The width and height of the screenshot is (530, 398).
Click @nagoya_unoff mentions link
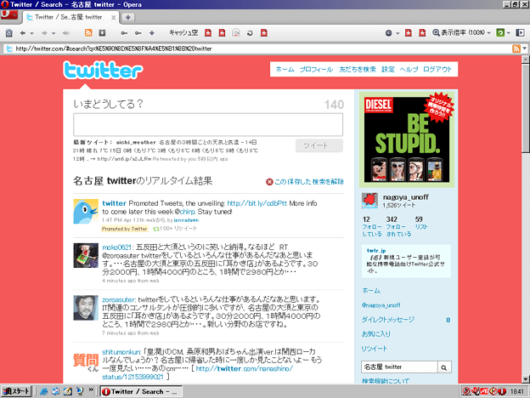coord(381,305)
